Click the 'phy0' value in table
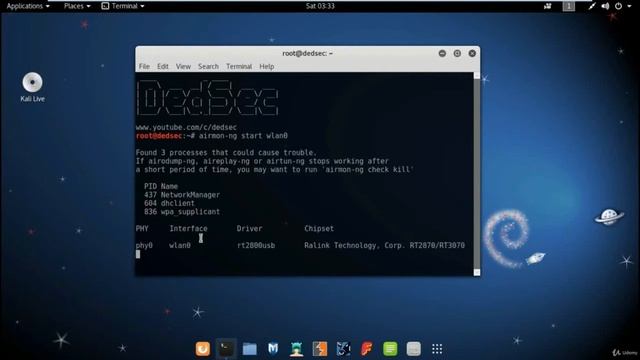Viewport: 640px width, 360px height. pos(144,245)
